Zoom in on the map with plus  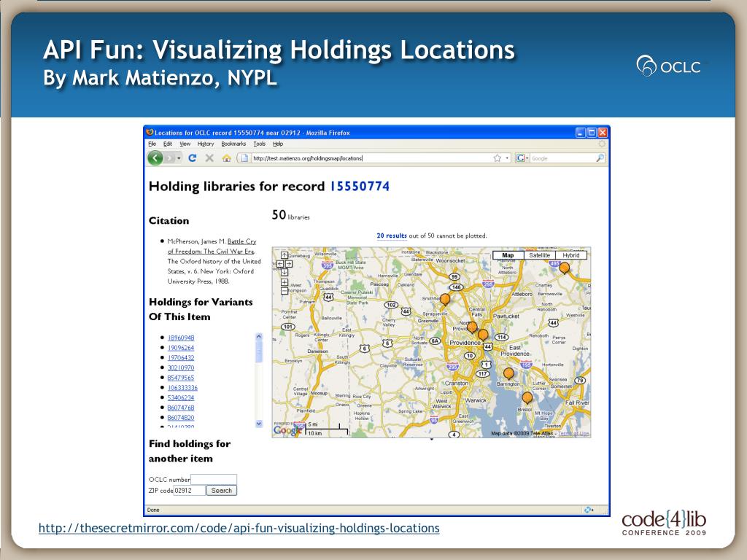tap(285, 282)
